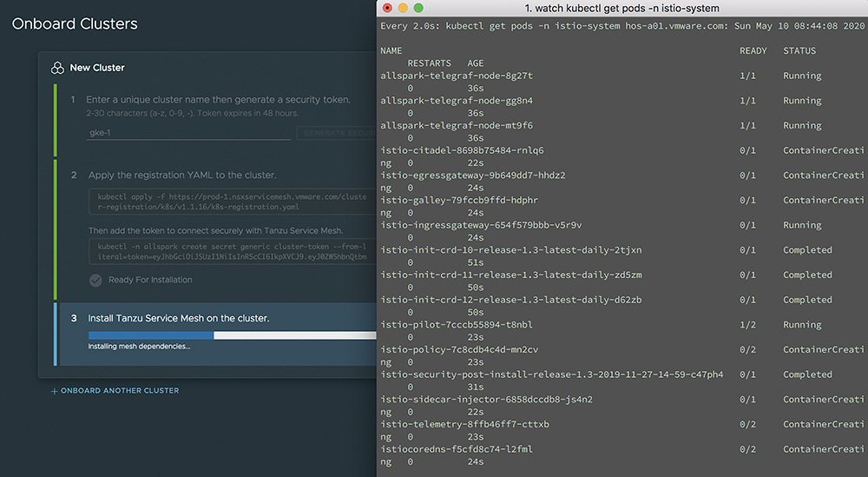Click the plus icon beside Onboard Another Cluster
The height and width of the screenshot is (477, 868).
54,391
